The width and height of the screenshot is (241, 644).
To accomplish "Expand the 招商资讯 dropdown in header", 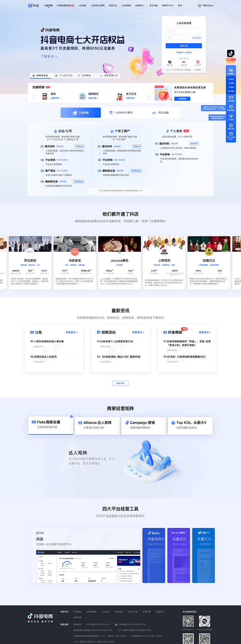I will pos(140,5).
